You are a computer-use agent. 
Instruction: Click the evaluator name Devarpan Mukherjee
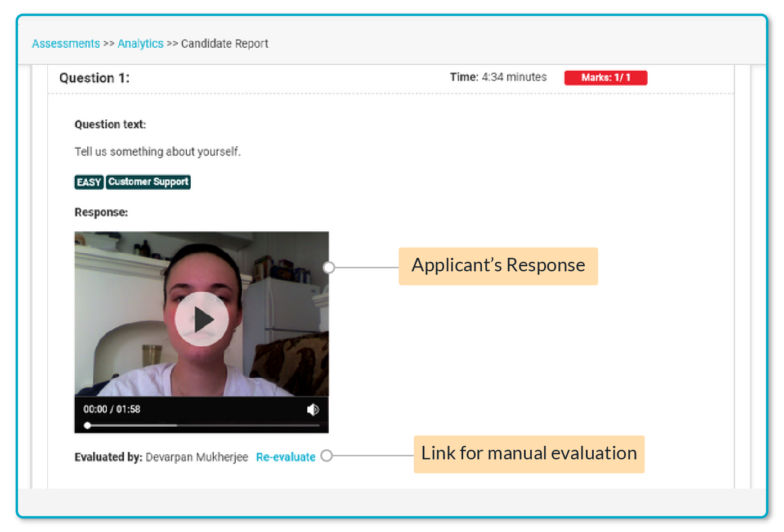pyautogui.click(x=197, y=457)
